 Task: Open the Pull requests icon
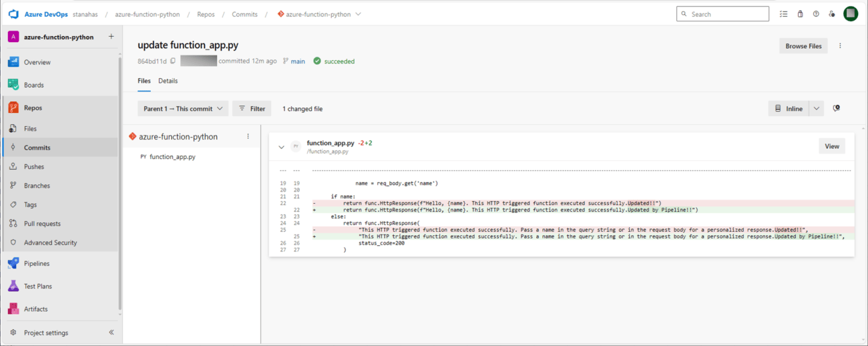(x=13, y=224)
